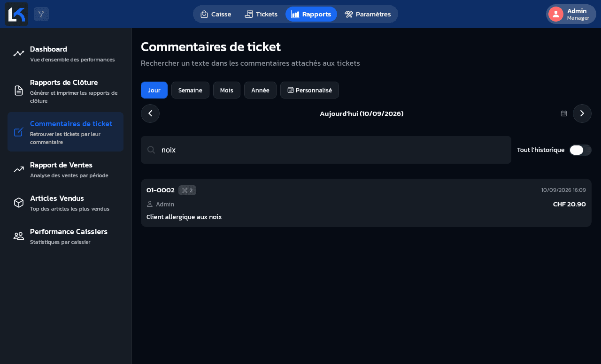The height and width of the screenshot is (364, 601).
Task: Filter by Semaine period
Action: [190, 90]
